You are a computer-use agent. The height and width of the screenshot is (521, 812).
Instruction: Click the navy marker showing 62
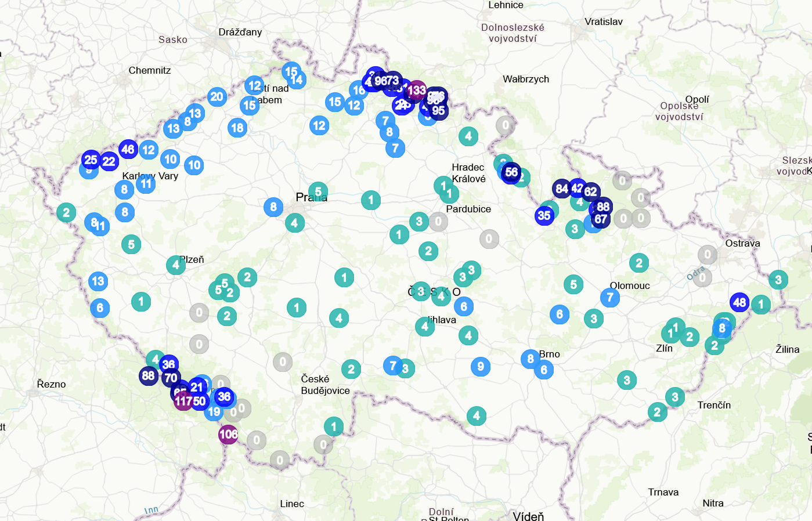click(x=591, y=192)
